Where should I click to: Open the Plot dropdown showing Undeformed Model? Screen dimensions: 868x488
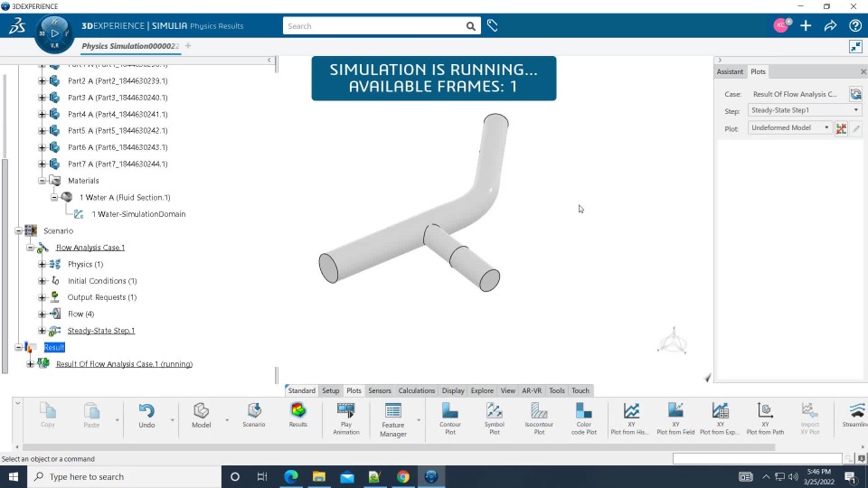pyautogui.click(x=790, y=127)
